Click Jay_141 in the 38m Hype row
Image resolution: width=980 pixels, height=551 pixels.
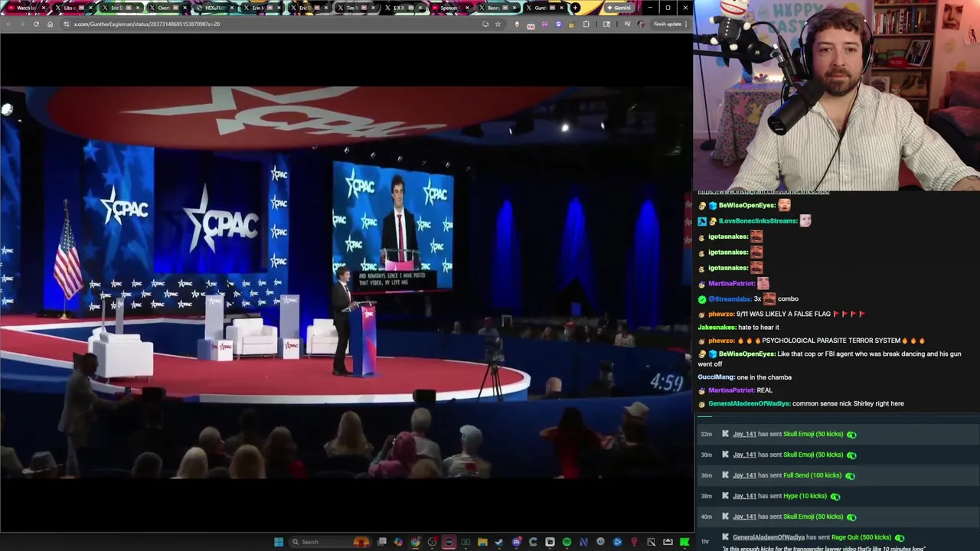744,496
